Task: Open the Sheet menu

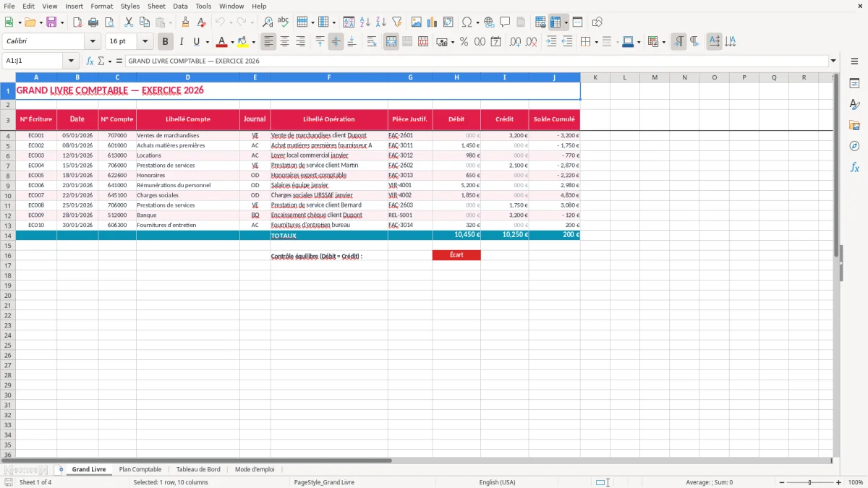Action: click(x=156, y=6)
